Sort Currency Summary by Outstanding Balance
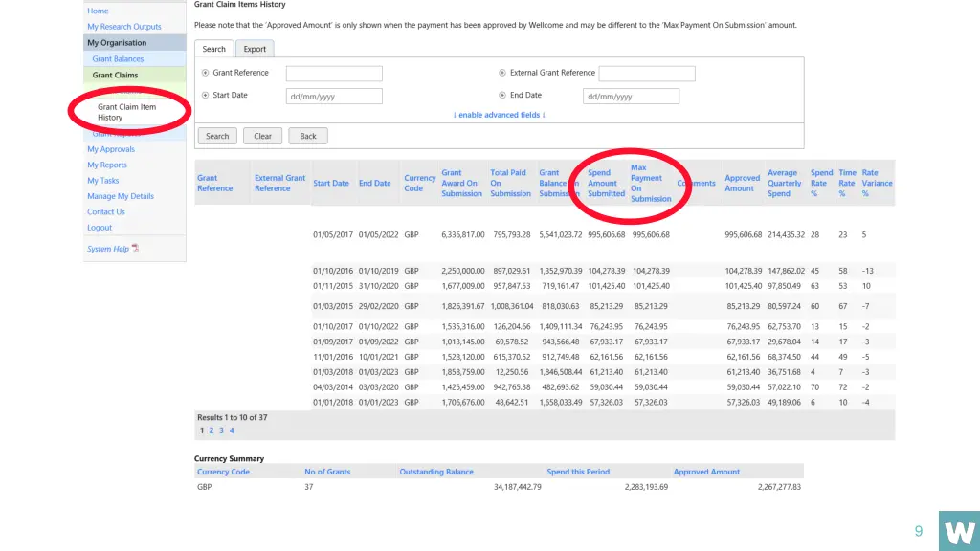Image resolution: width=980 pixels, height=551 pixels. pyautogui.click(x=436, y=472)
